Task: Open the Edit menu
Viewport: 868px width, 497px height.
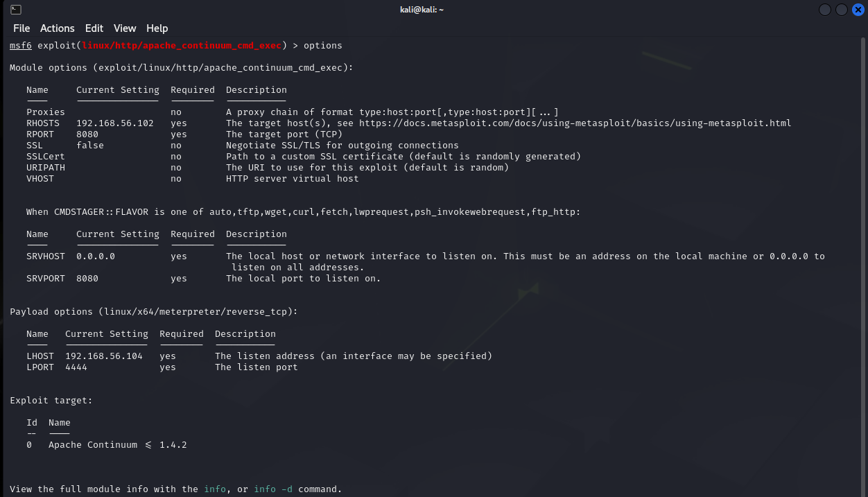Action: coord(94,28)
